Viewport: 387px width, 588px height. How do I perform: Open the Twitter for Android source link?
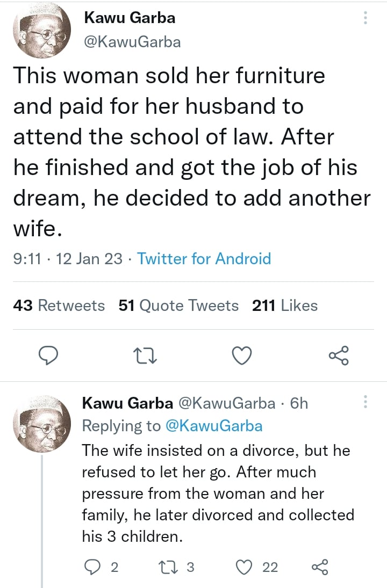tap(204, 259)
